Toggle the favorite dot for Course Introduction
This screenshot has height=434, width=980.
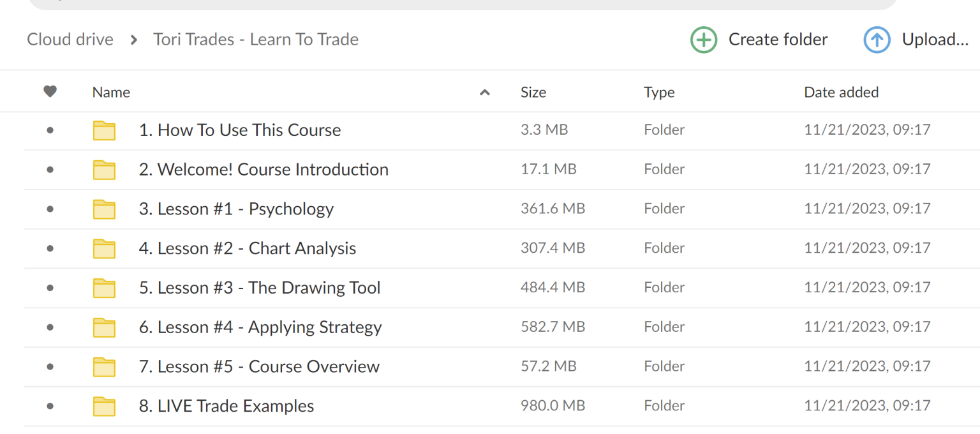pyautogui.click(x=50, y=169)
